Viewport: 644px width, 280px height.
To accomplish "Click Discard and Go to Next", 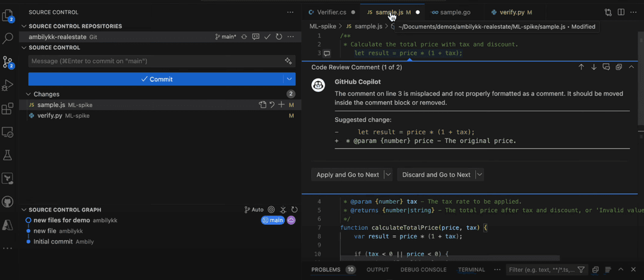I will [436, 175].
